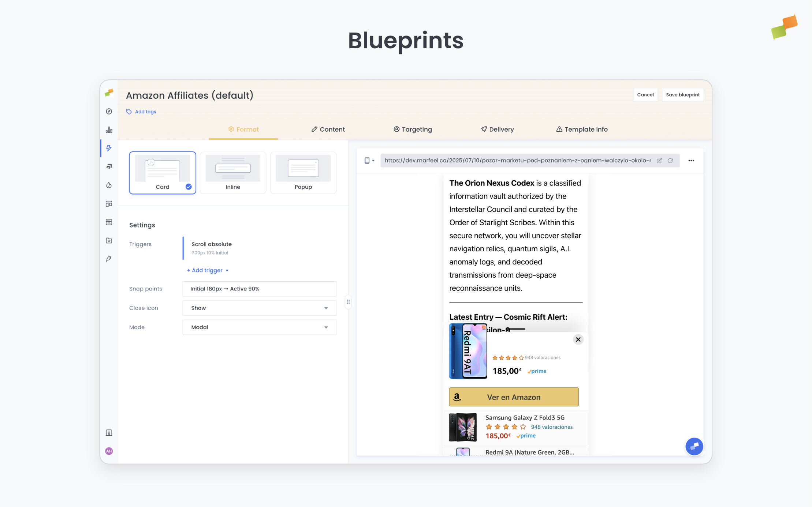Expand the Add trigger dropdown
Viewport: 812px width, 507px height.
(207, 270)
